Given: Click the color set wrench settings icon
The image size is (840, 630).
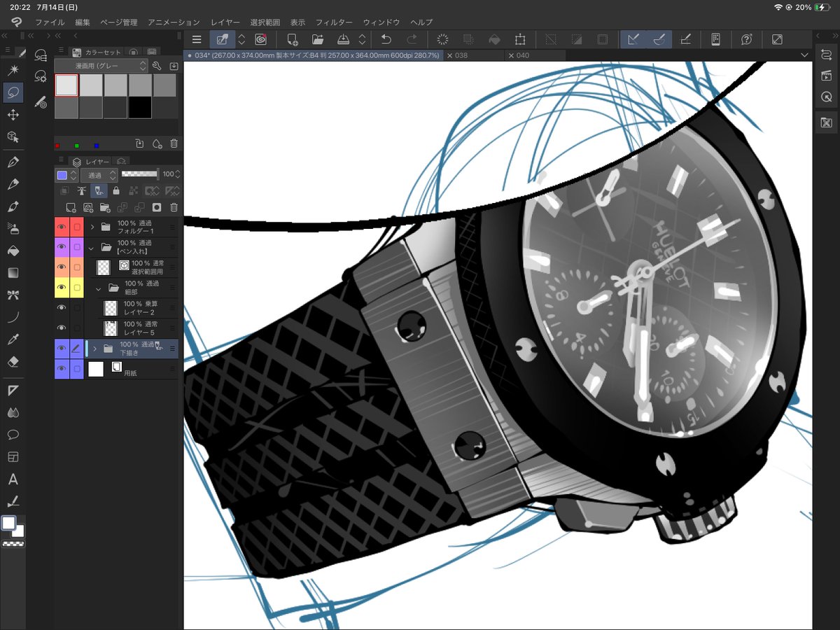Looking at the screenshot, I should click(x=157, y=66).
